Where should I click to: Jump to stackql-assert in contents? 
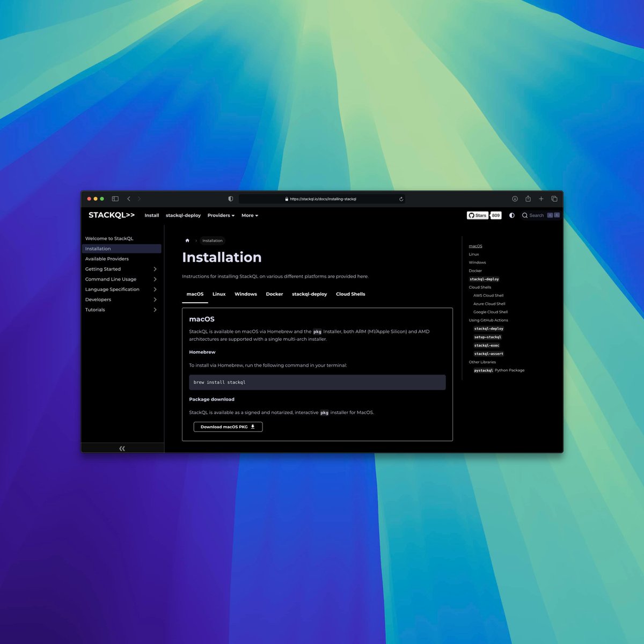(489, 354)
